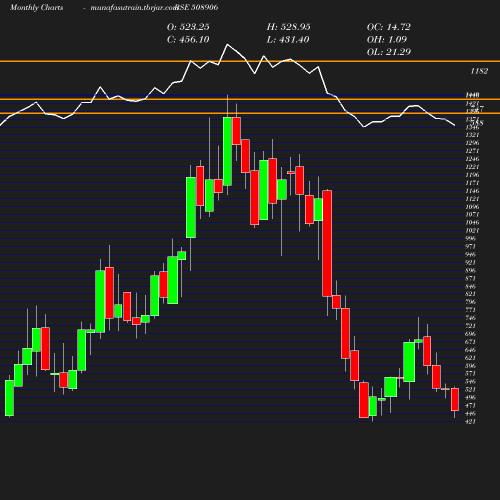The width and height of the screenshot is (500, 500).
Task: Click the 1221 price axis label
Action: click(x=472, y=167)
